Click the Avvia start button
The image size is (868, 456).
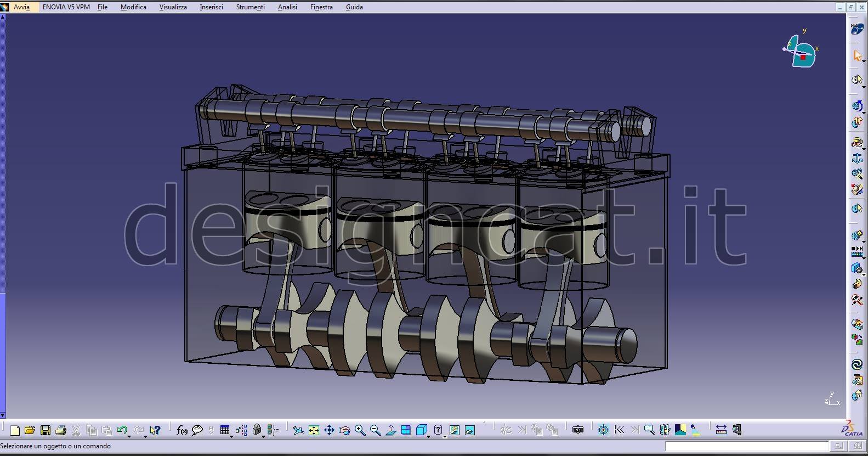pos(21,7)
